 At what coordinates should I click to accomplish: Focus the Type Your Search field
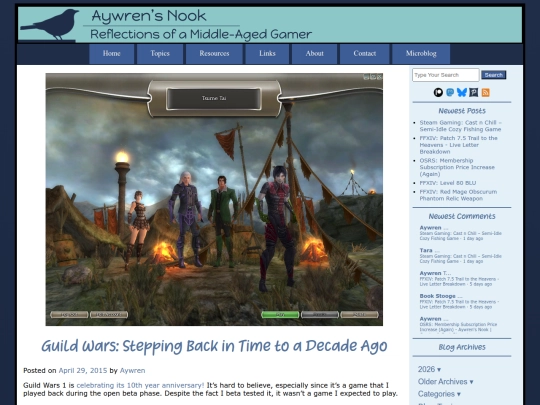tap(445, 75)
